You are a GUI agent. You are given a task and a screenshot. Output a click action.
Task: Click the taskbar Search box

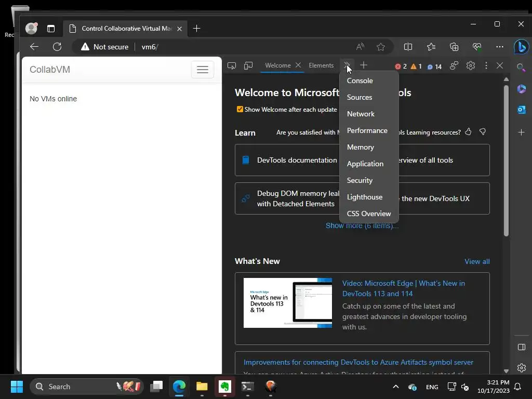click(x=87, y=387)
